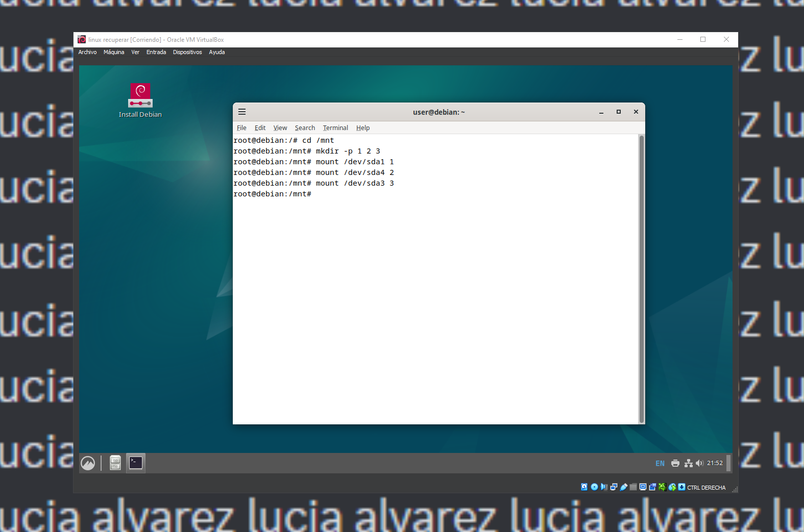Open the Install Debian desktop icon
This screenshot has height=532, width=804.
pyautogui.click(x=140, y=100)
